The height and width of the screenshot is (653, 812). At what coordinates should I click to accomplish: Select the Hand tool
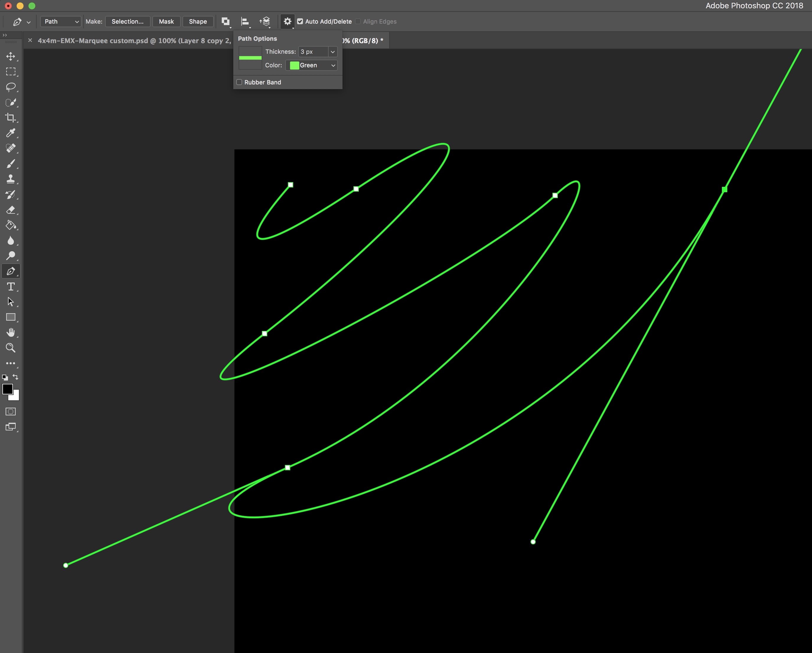(x=11, y=332)
